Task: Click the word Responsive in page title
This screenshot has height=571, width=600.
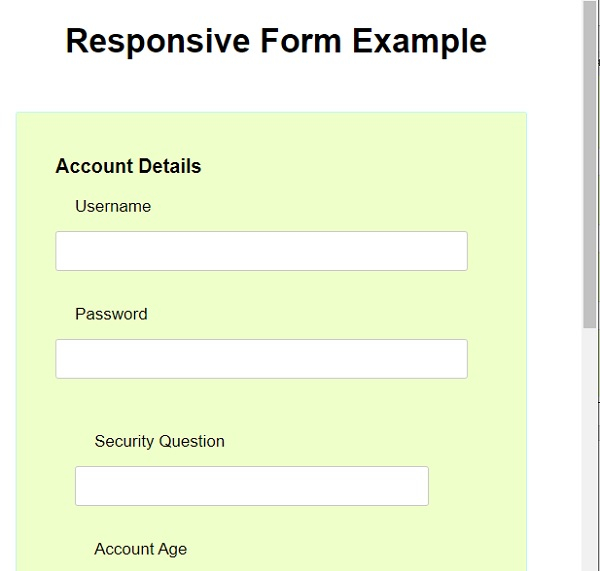Action: tap(159, 41)
